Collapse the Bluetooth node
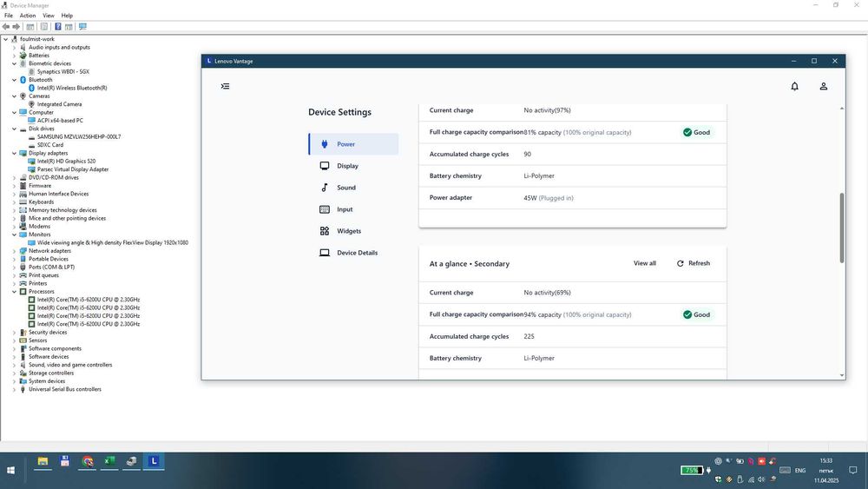The image size is (868, 489). [x=15, y=80]
